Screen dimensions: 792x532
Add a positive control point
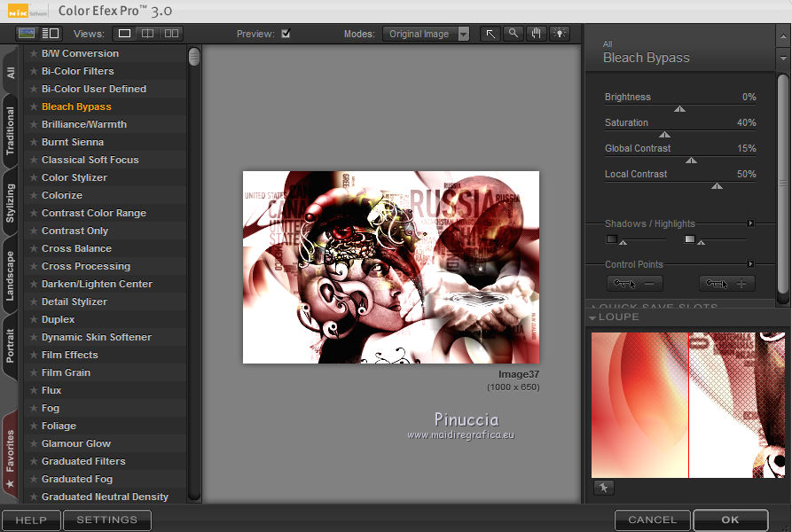(x=727, y=284)
